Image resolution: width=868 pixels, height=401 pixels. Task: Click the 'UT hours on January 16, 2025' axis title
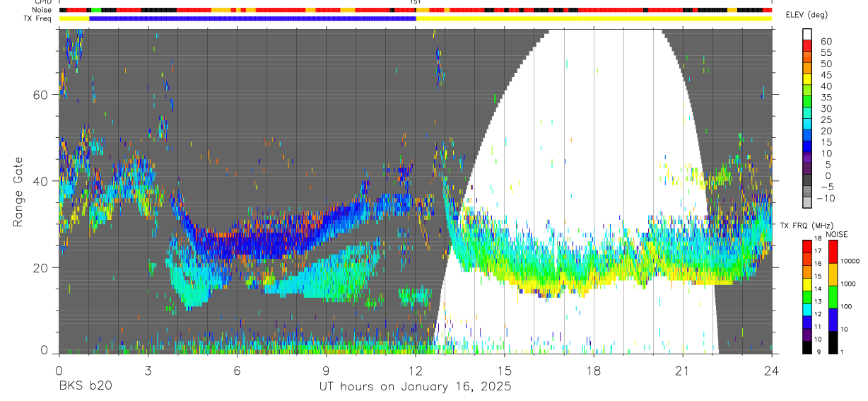coord(416,387)
